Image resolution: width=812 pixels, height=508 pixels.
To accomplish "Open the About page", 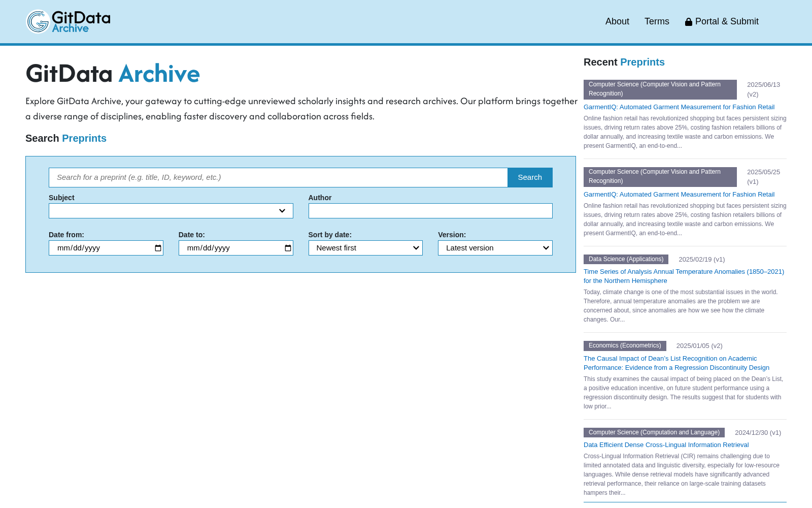I will [617, 21].
